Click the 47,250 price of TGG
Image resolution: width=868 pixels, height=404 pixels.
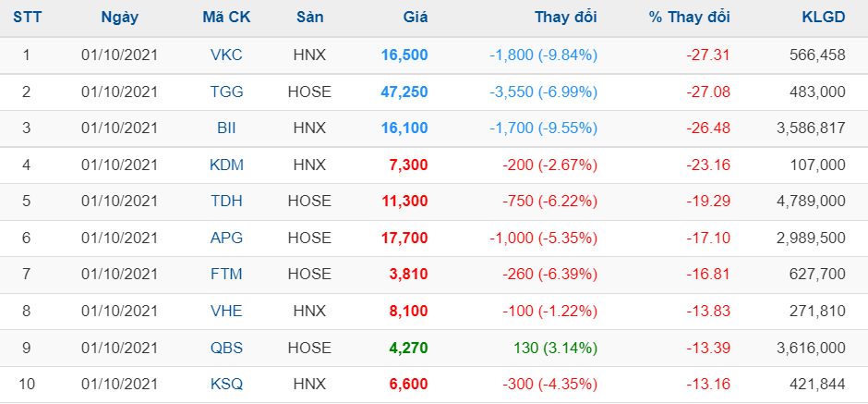pos(404,92)
